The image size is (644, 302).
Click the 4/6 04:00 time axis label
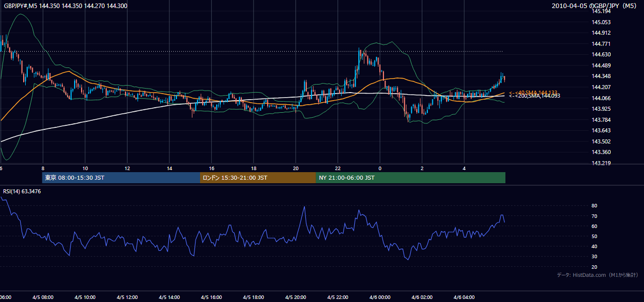[464, 297]
